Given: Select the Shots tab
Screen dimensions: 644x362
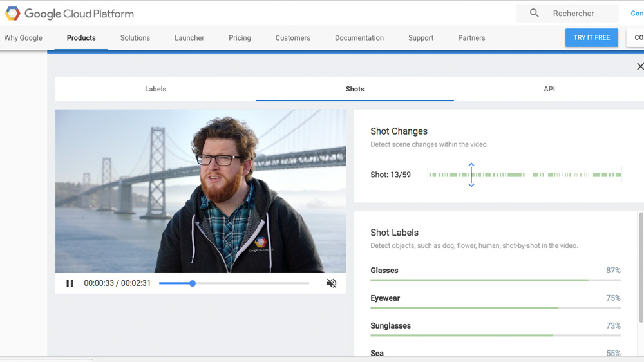Looking at the screenshot, I should point(355,89).
